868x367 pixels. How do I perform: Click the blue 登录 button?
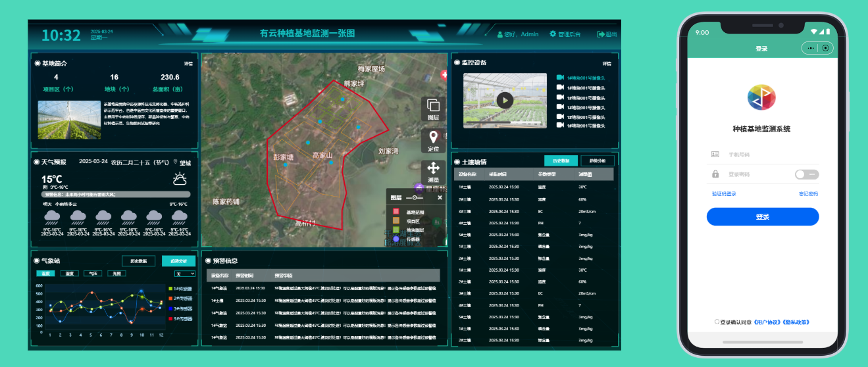pyautogui.click(x=762, y=216)
